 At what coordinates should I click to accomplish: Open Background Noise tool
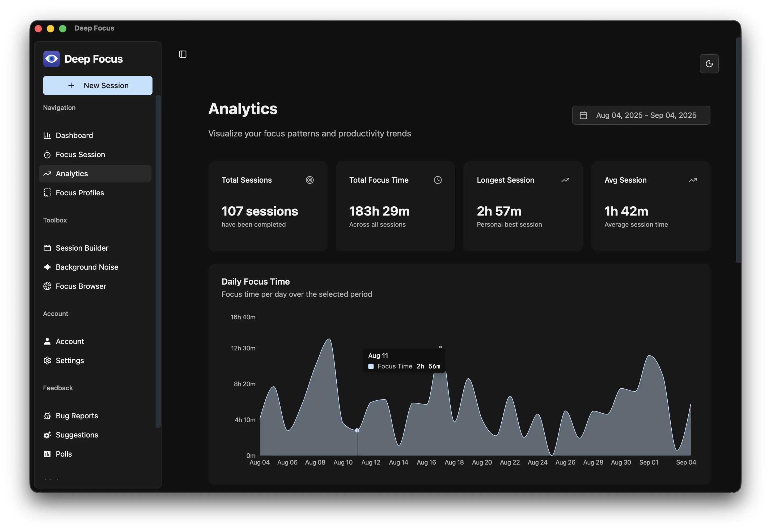pyautogui.click(x=95, y=267)
